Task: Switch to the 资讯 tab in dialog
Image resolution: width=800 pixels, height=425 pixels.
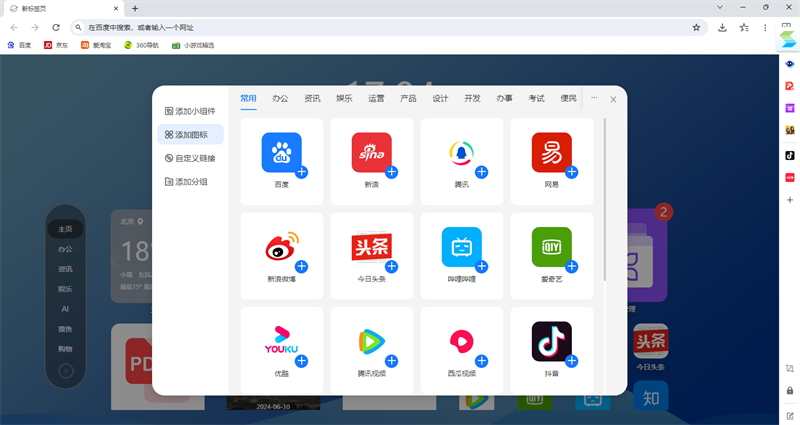Action: point(312,98)
